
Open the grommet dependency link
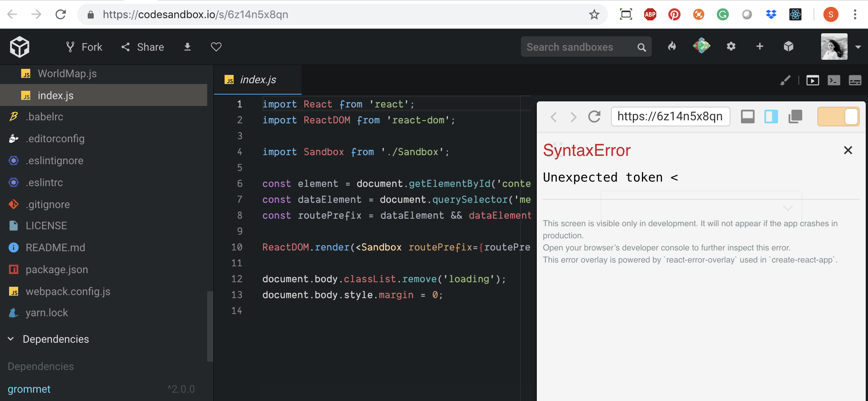(x=29, y=389)
